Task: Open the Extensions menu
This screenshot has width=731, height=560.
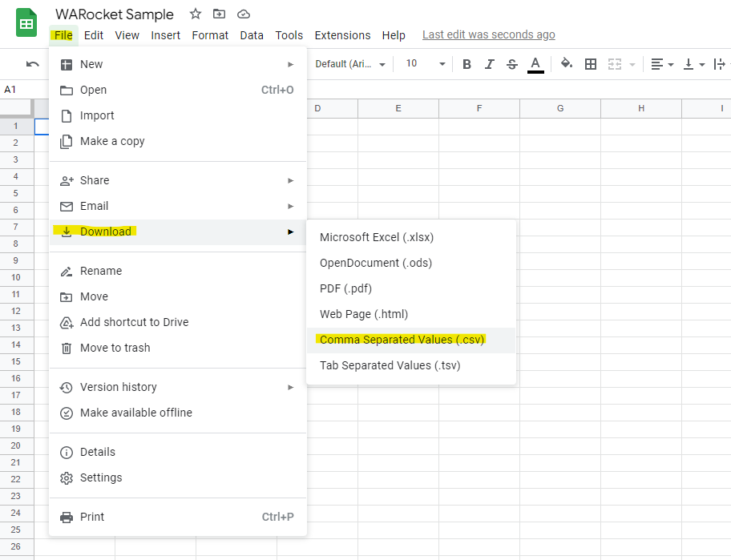Action: point(342,35)
